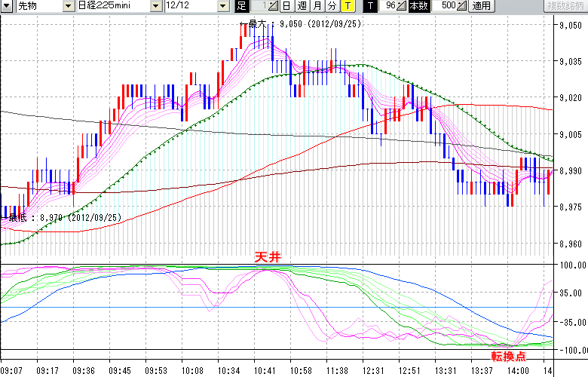Viewport: 588px width, 377px height.
Task: Click the 足 bar-type label
Action: [x=241, y=6]
